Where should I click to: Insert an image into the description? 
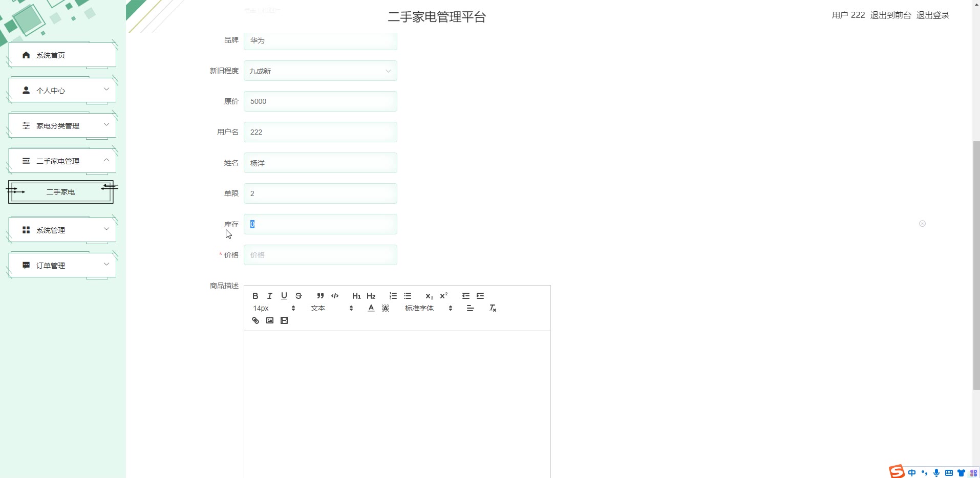(270, 320)
